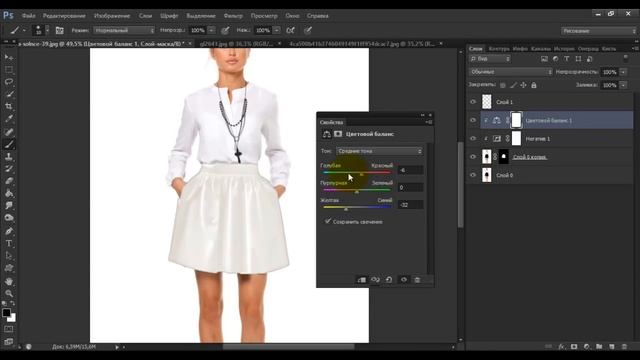Select the Paint Bucket tool

9,193
